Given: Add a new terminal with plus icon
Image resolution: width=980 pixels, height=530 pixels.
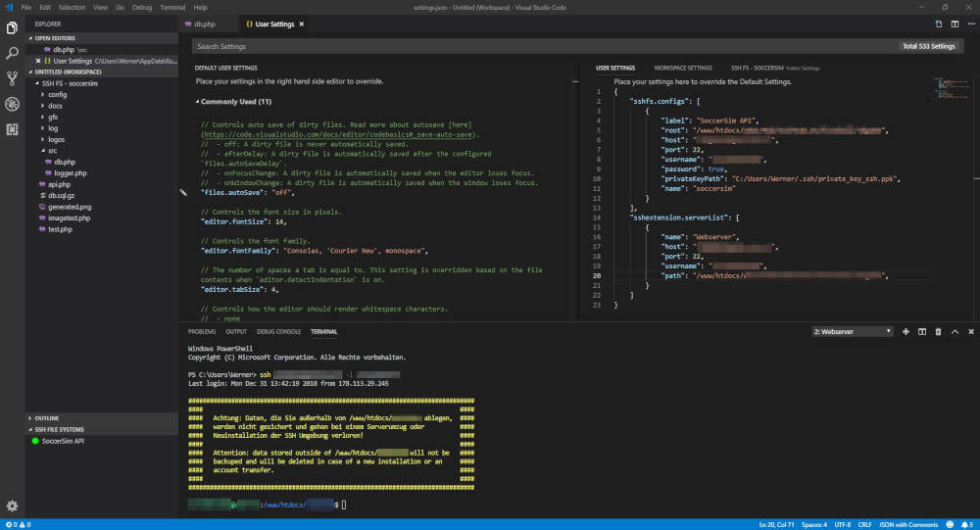Looking at the screenshot, I should [x=906, y=332].
